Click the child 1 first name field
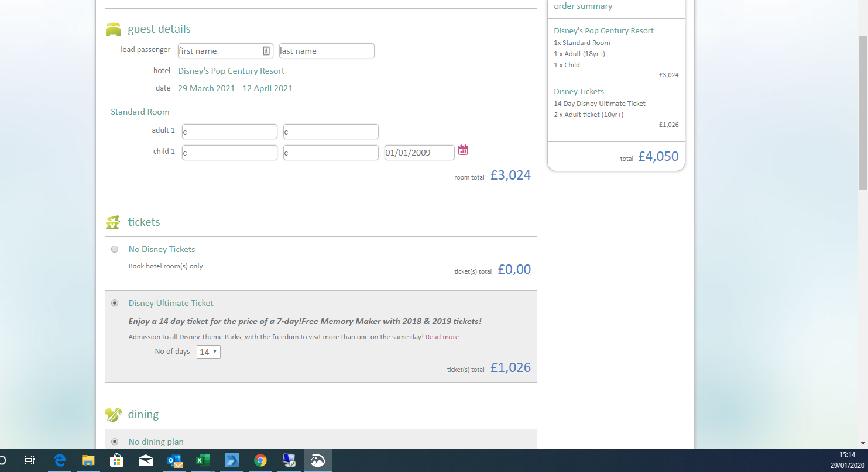The image size is (868, 472). [229, 153]
